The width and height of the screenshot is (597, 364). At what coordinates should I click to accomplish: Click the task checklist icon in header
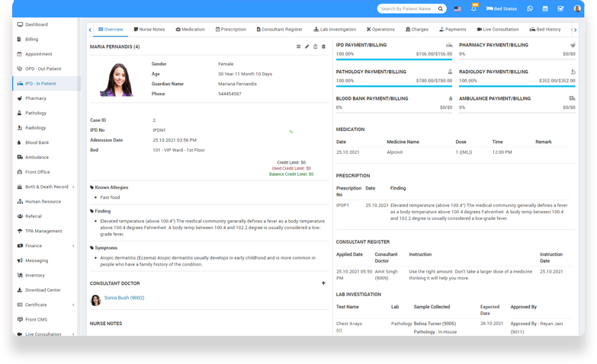click(560, 9)
